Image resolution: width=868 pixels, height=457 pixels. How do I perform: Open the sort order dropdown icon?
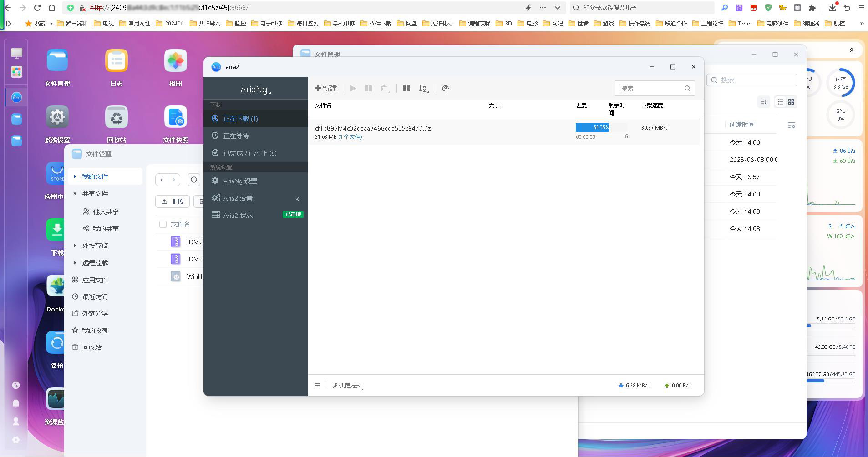coord(424,88)
